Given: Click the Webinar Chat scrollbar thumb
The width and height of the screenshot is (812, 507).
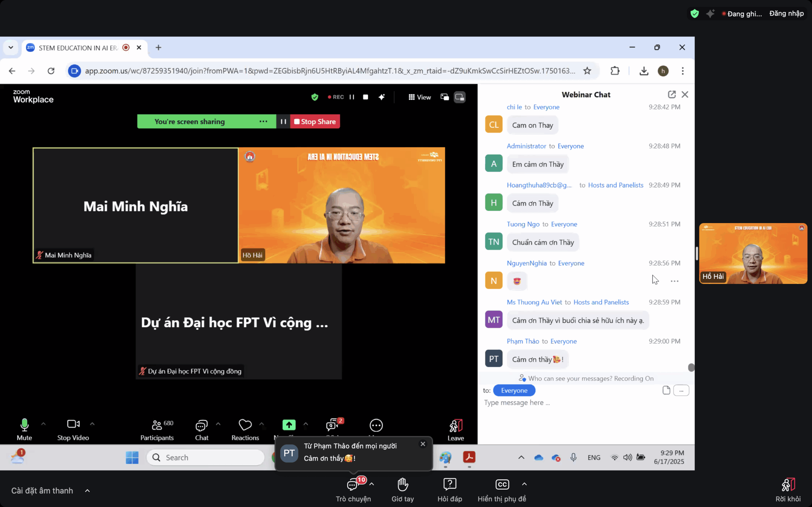Looking at the screenshot, I should [691, 368].
